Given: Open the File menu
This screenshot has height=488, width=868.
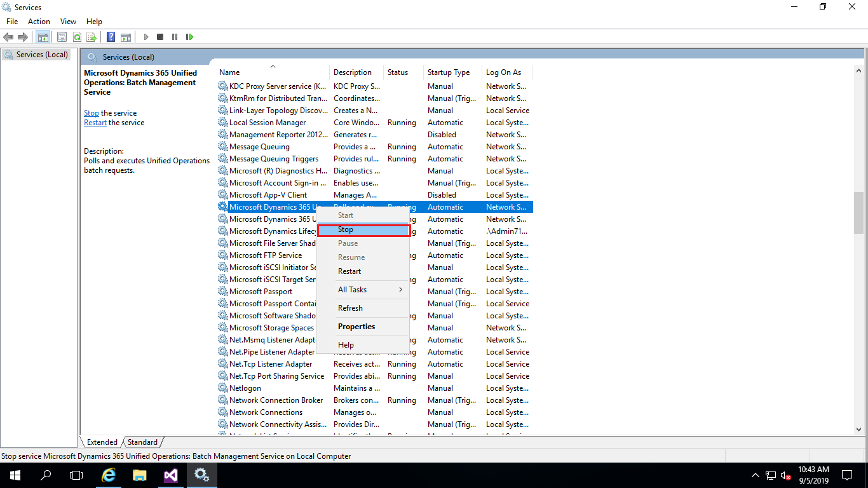Looking at the screenshot, I should [12, 22].
